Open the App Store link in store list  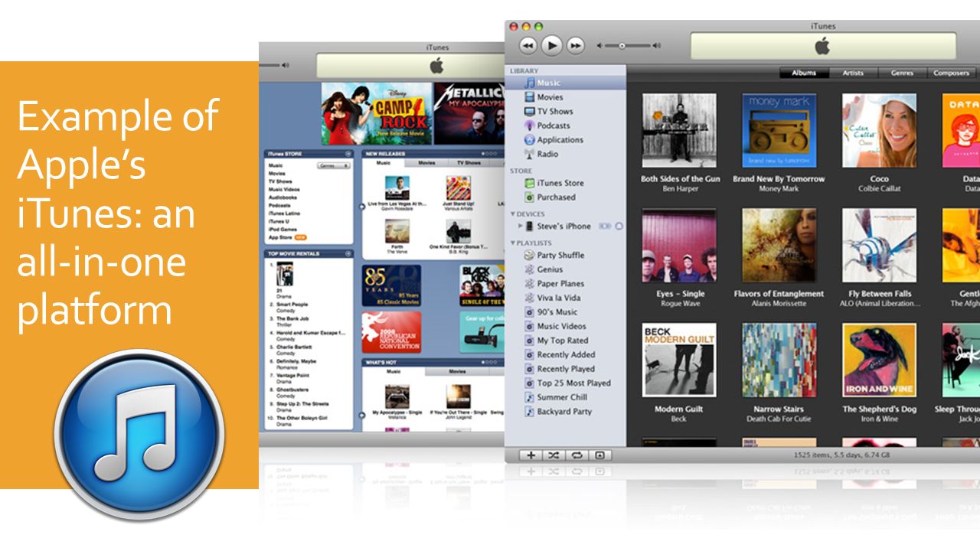[280, 237]
